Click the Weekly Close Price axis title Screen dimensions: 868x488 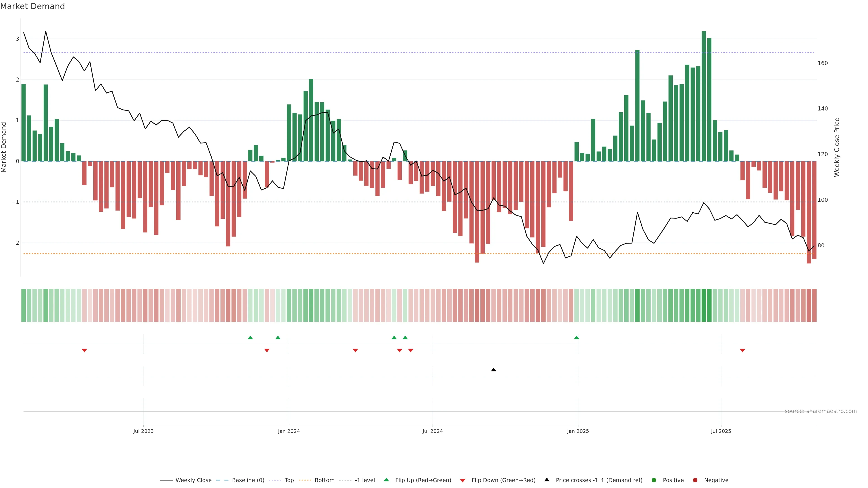[837, 147]
